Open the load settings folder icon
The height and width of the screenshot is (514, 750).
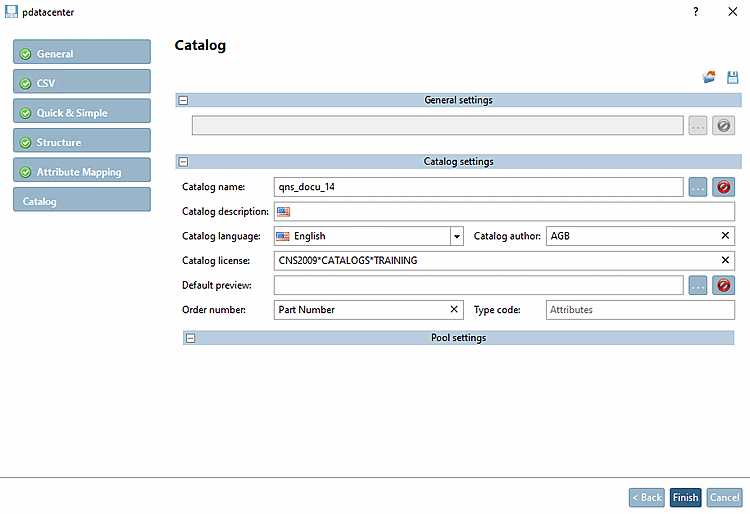tap(708, 77)
